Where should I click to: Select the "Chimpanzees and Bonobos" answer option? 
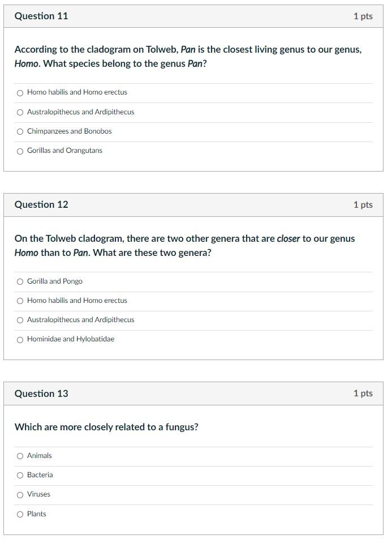[x=20, y=132]
